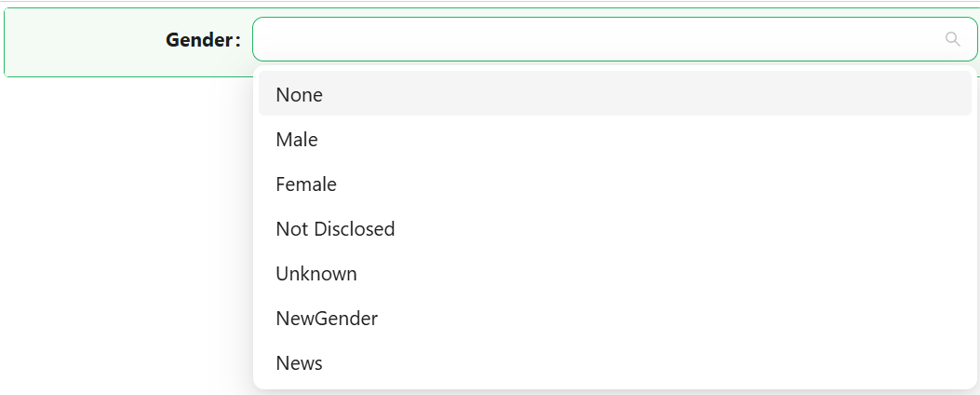Mark gender as Not Disclosed
This screenshot has height=395, width=980.
615,228
